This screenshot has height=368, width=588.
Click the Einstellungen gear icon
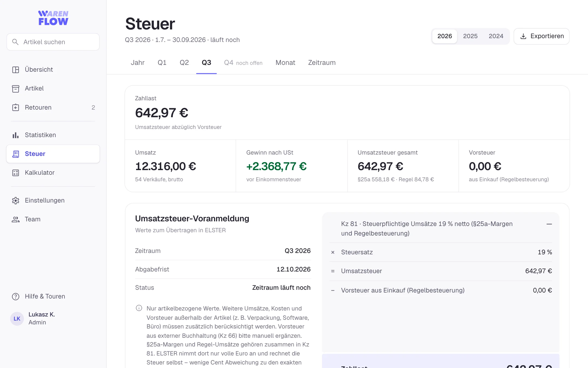coord(16,201)
